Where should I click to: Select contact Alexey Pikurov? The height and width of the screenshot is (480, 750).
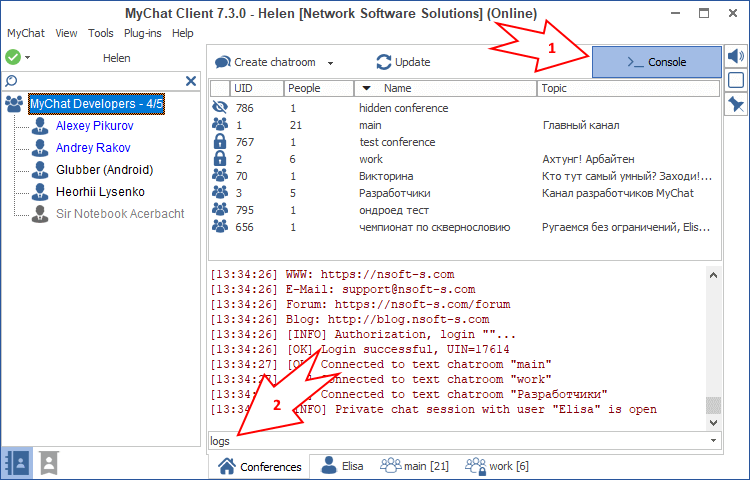(x=94, y=126)
